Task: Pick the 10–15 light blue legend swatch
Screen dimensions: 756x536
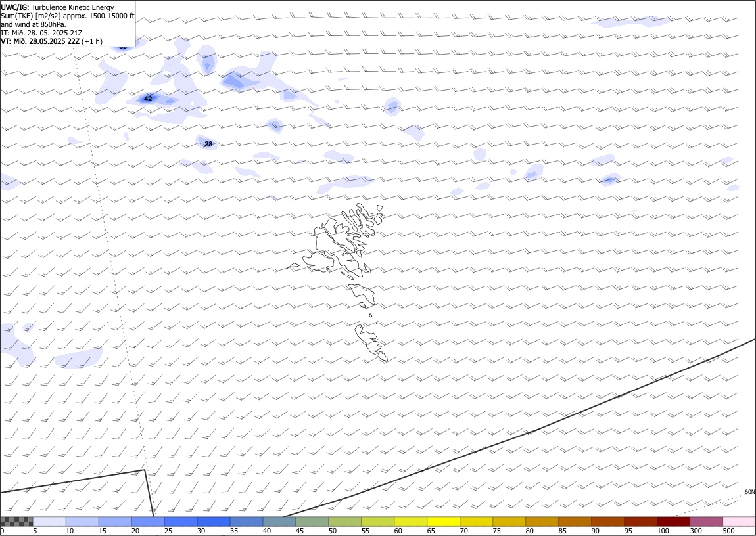Action: [82, 522]
